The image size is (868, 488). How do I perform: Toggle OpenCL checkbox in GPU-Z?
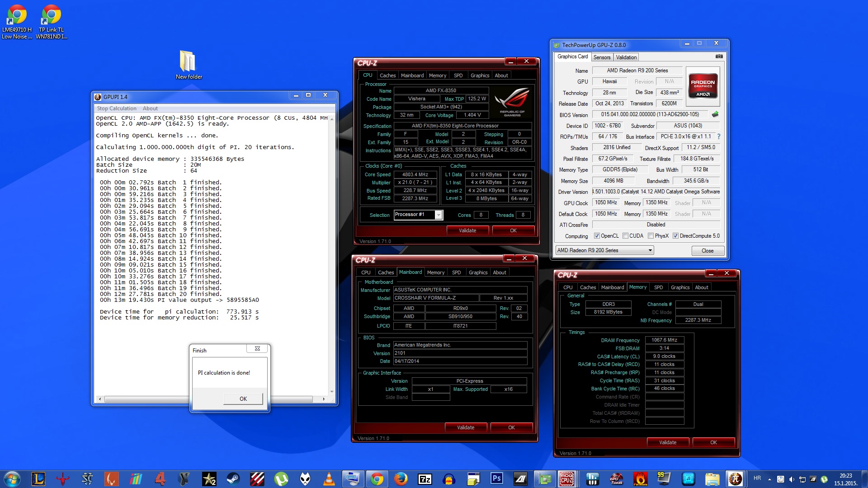click(x=597, y=236)
